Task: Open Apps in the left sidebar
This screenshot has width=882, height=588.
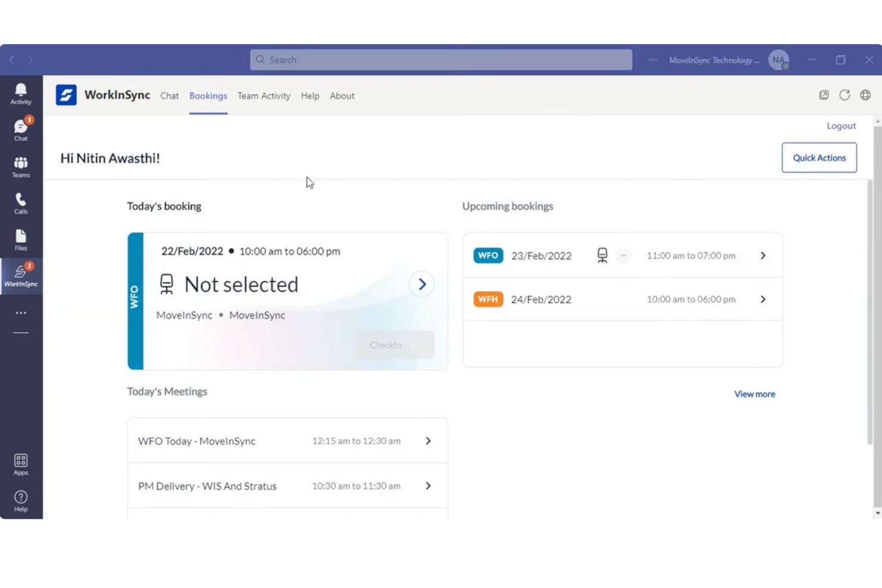Action: (21, 464)
